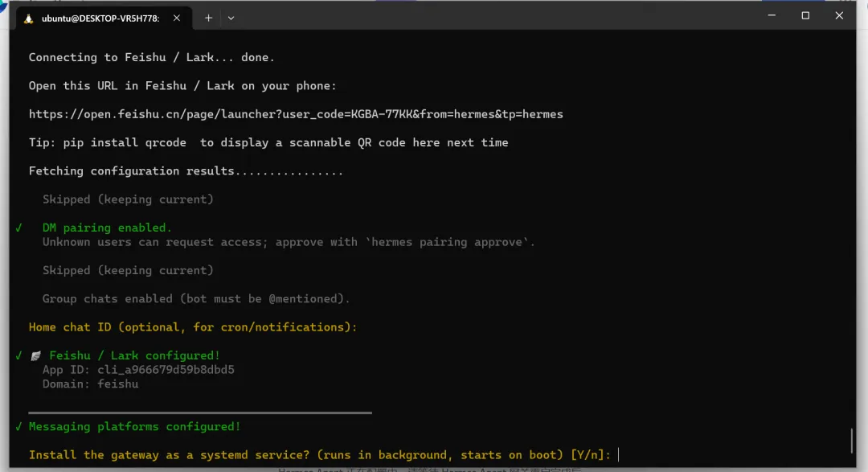
Task: Click 'Messaging platforms configured!' text
Action: coord(134,427)
